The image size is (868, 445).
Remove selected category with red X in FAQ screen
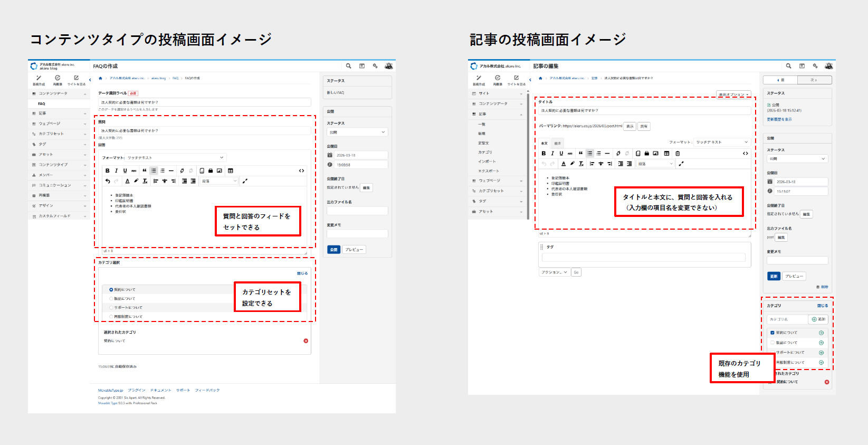pos(306,341)
